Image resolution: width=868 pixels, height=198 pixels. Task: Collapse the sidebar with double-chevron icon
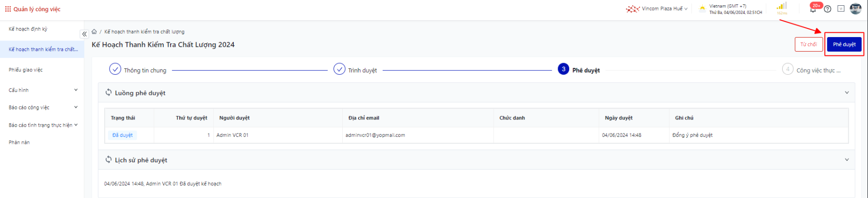[84, 34]
